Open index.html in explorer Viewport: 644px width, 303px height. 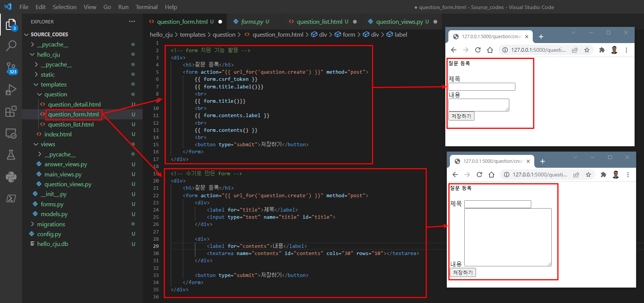[58, 134]
